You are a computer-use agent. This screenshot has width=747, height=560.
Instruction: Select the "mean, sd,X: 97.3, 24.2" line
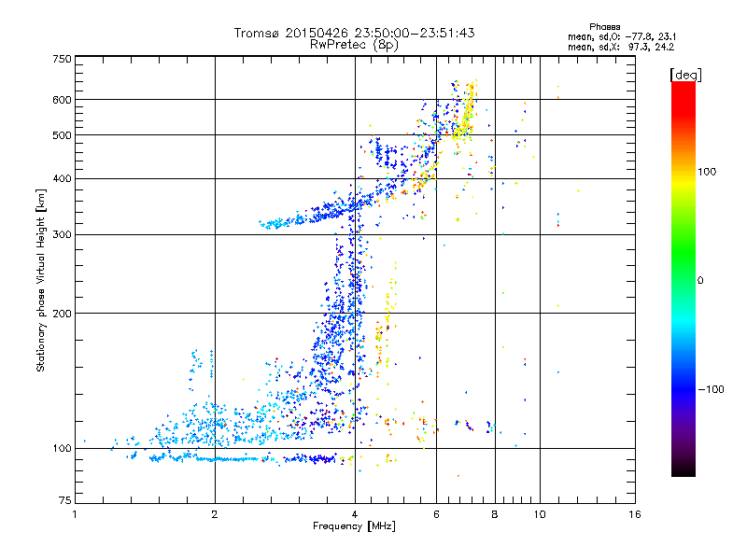[x=621, y=47]
